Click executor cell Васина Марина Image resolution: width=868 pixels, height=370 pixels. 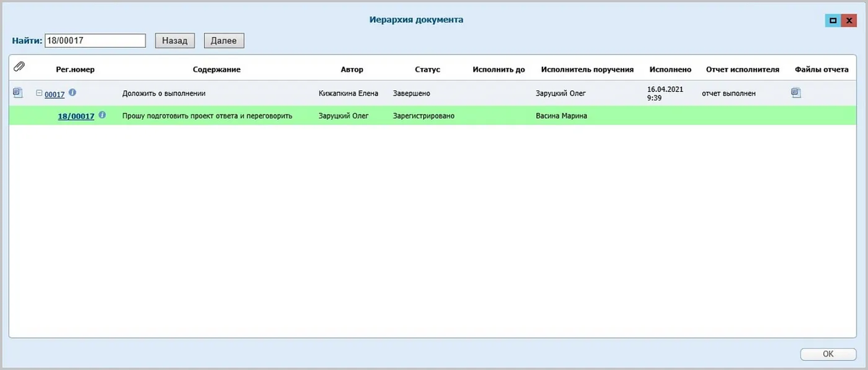click(562, 116)
